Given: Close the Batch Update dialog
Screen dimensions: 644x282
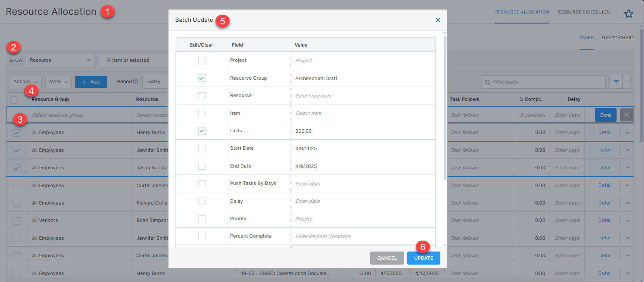Looking at the screenshot, I should [438, 20].
